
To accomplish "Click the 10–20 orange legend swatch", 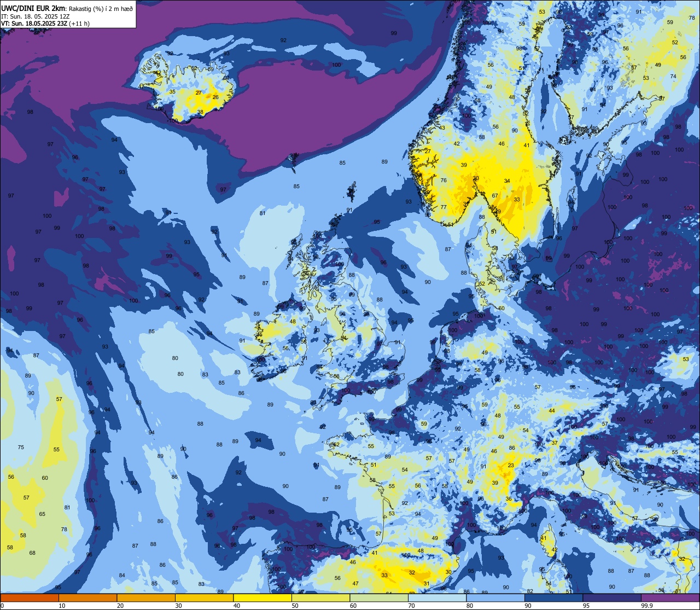I will point(87,597).
